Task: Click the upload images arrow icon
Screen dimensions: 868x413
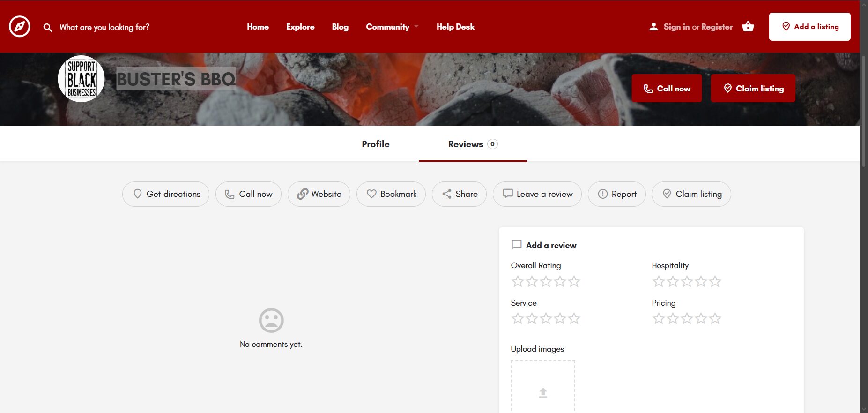Action: (543, 392)
